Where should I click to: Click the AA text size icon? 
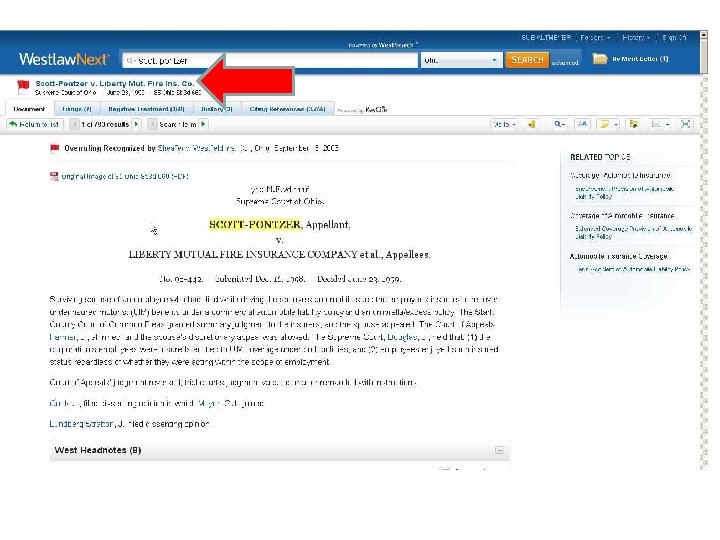click(582, 124)
